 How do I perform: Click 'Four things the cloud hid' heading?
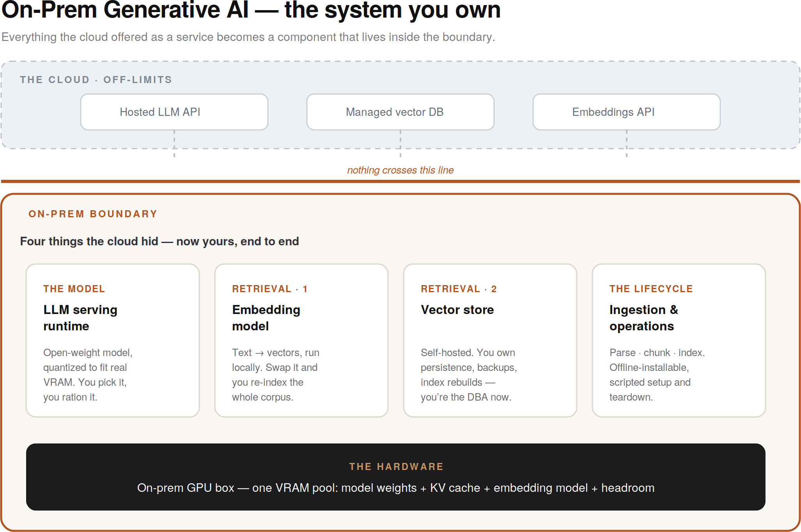point(159,241)
